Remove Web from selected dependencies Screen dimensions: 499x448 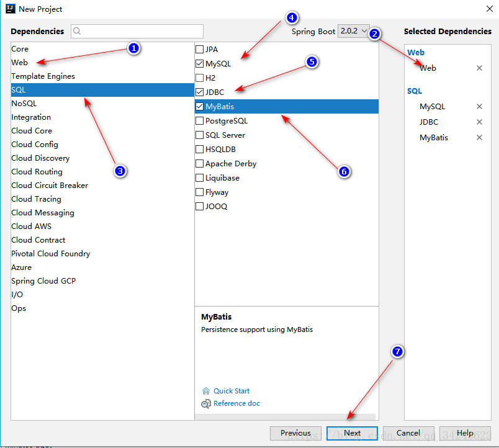(x=479, y=68)
